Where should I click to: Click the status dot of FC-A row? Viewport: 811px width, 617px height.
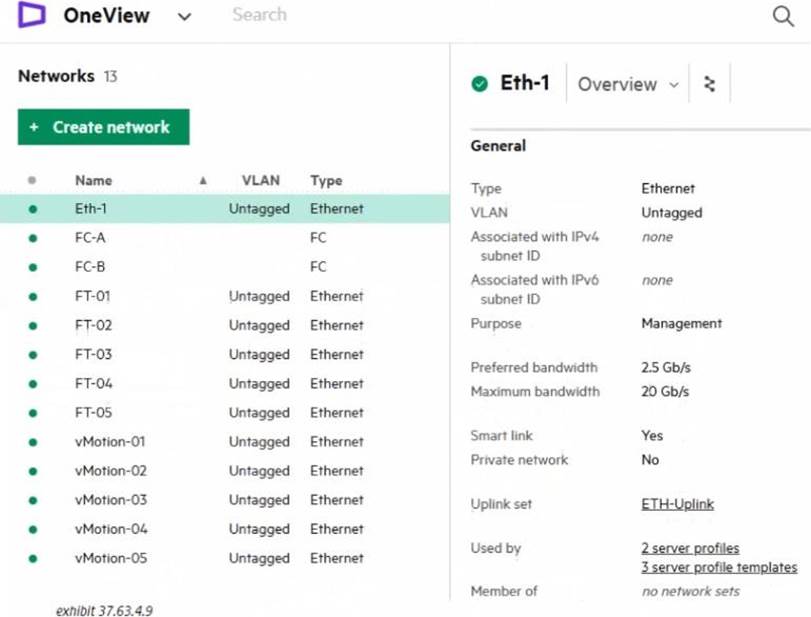[x=32, y=238]
